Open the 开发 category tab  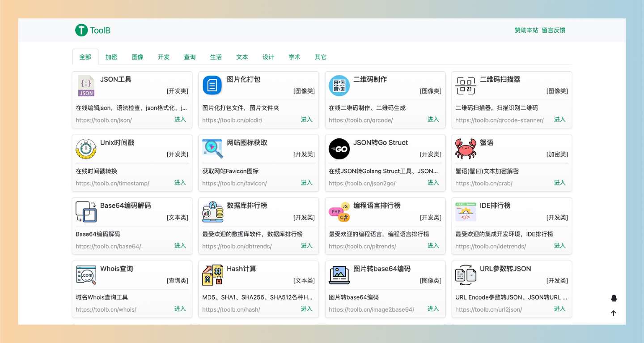pyautogui.click(x=164, y=57)
